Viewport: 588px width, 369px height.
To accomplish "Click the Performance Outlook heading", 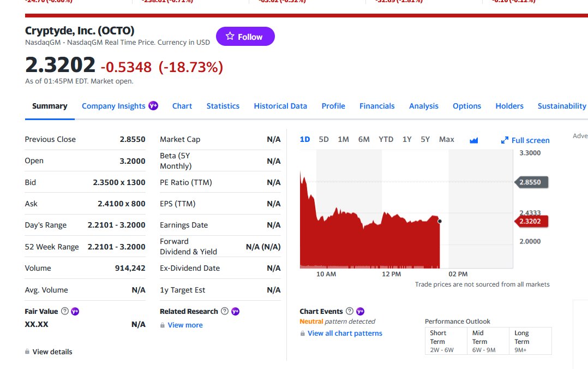I will point(458,322).
